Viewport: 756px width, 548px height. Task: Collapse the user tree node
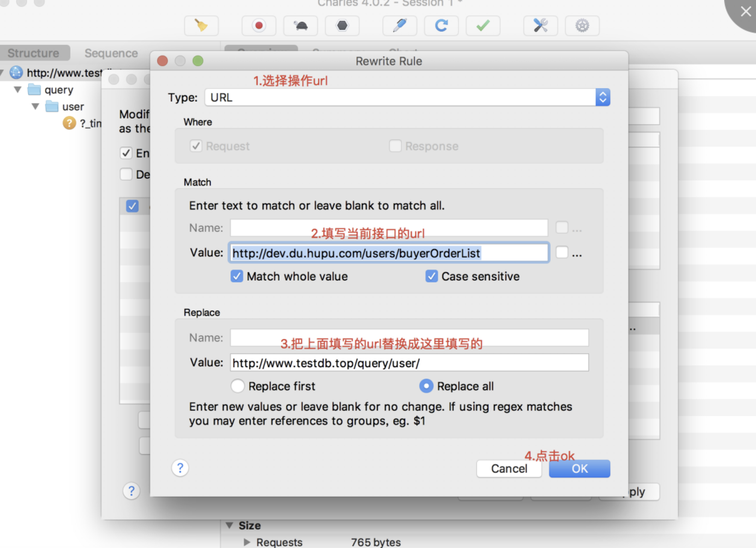(x=35, y=106)
